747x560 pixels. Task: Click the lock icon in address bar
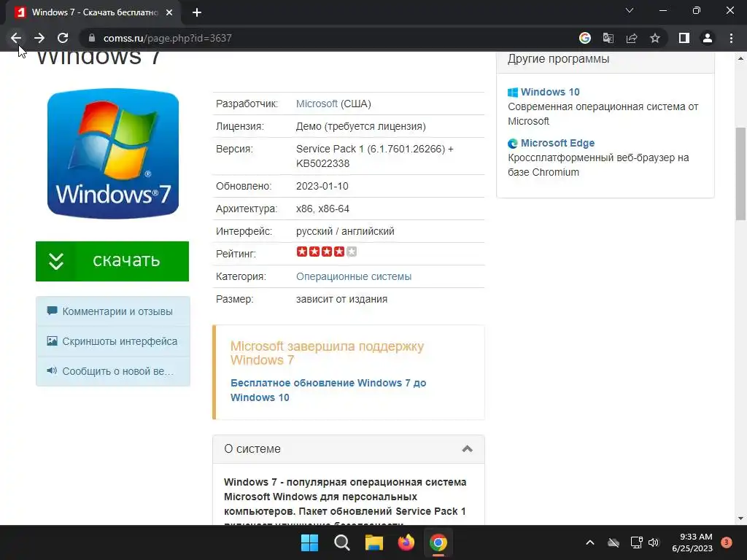[x=92, y=38]
